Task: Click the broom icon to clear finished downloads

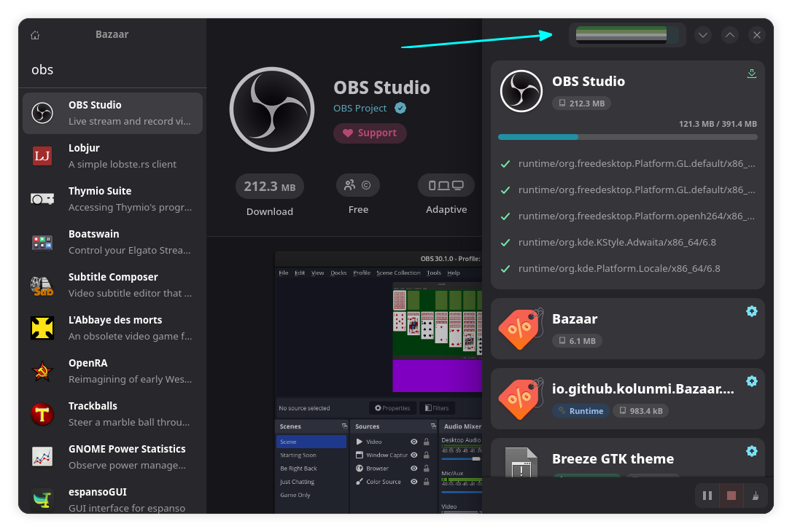Action: (756, 495)
